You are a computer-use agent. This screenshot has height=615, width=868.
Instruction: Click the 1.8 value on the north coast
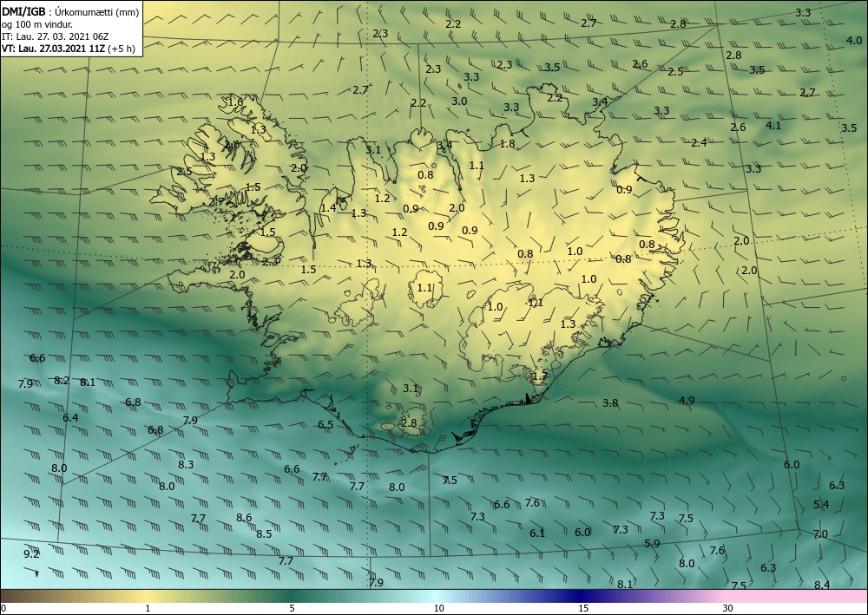(507, 144)
